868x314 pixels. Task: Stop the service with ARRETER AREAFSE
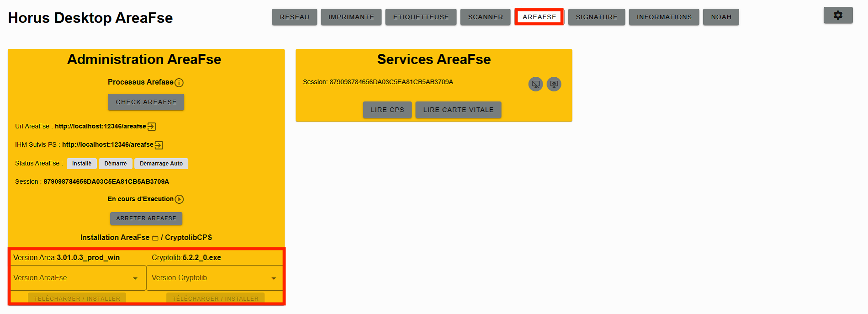pos(146,218)
